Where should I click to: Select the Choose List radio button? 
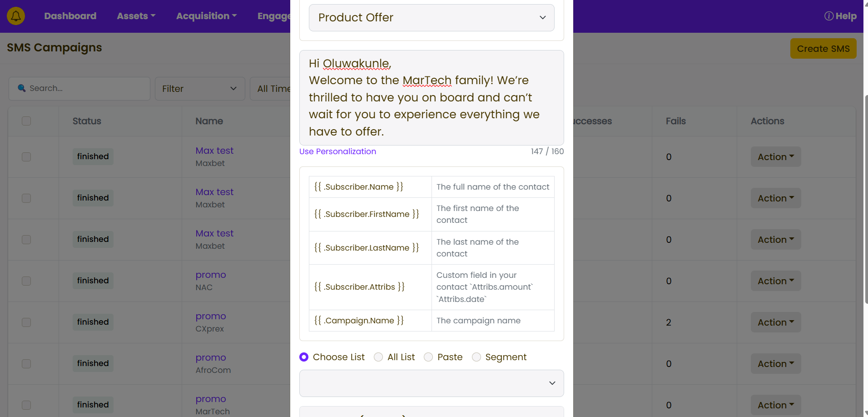pos(304,357)
